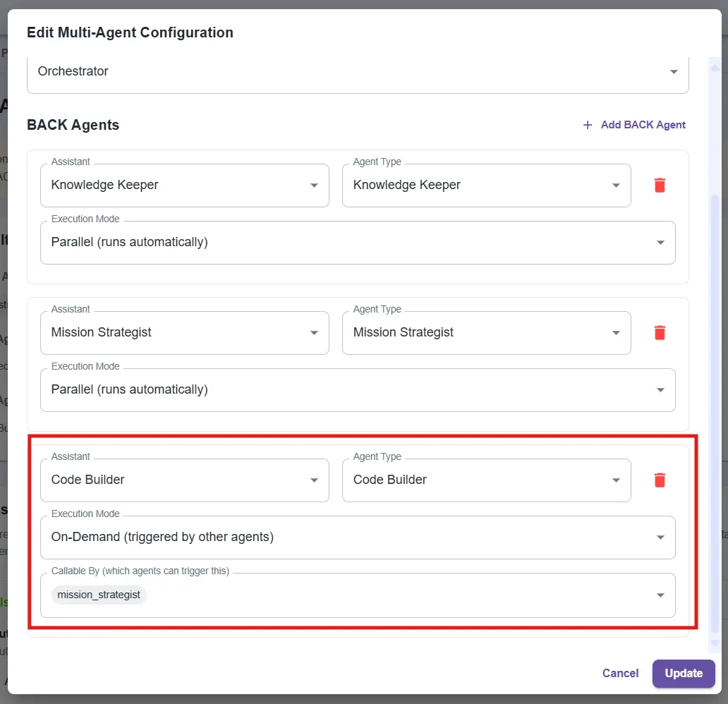728x704 pixels.
Task: Click the scrollbar down arrow
Action: [x=715, y=643]
